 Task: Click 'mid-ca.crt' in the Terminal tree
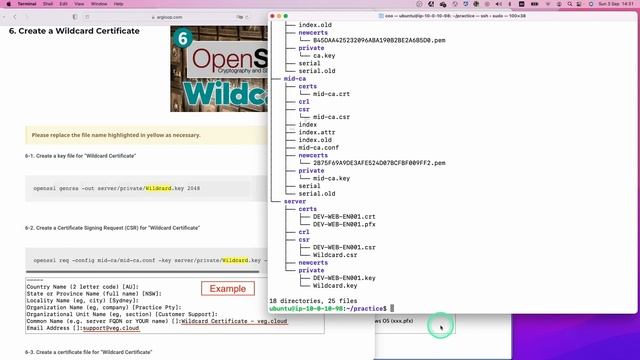tap(331, 94)
